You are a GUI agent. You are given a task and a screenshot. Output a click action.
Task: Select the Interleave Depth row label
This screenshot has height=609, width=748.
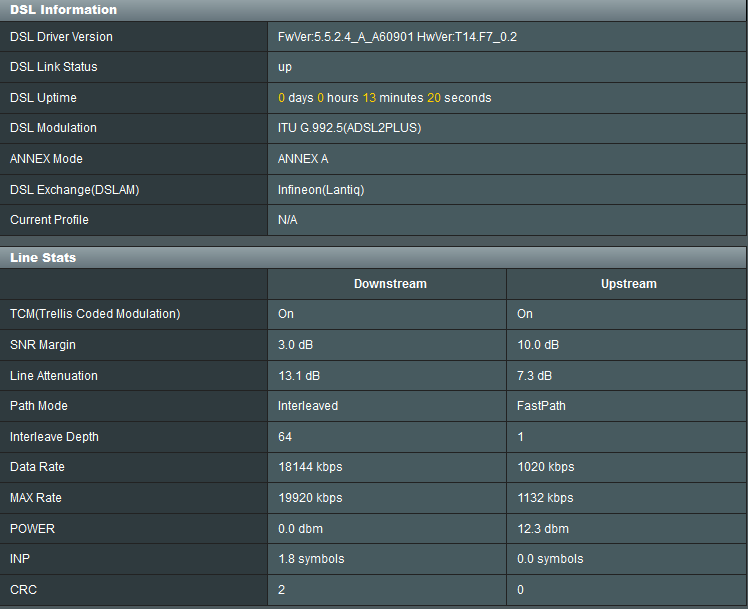(54, 437)
